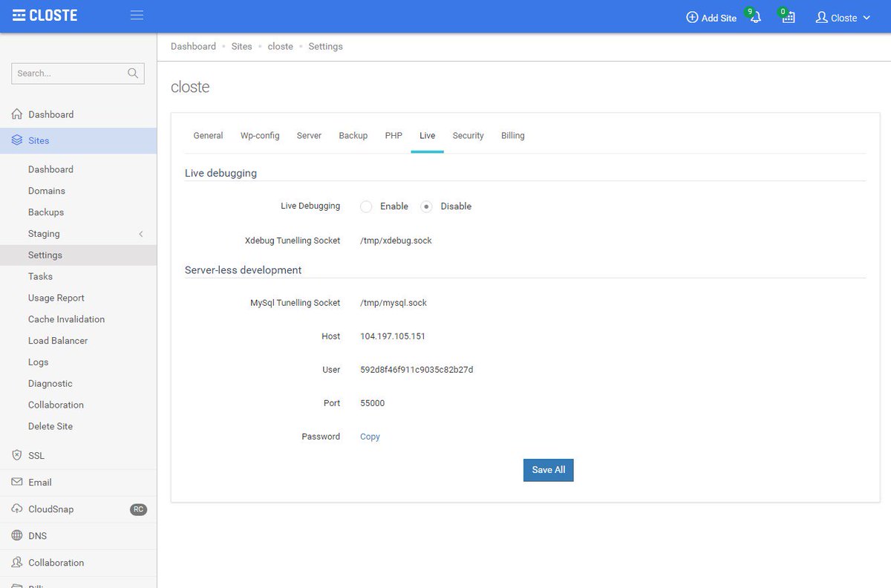Click the Email envelope icon
Viewport: 891px width, 588px height.
[x=17, y=482]
